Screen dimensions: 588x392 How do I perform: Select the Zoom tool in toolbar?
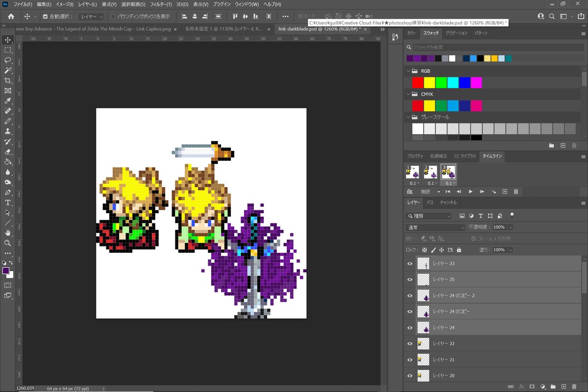point(8,243)
